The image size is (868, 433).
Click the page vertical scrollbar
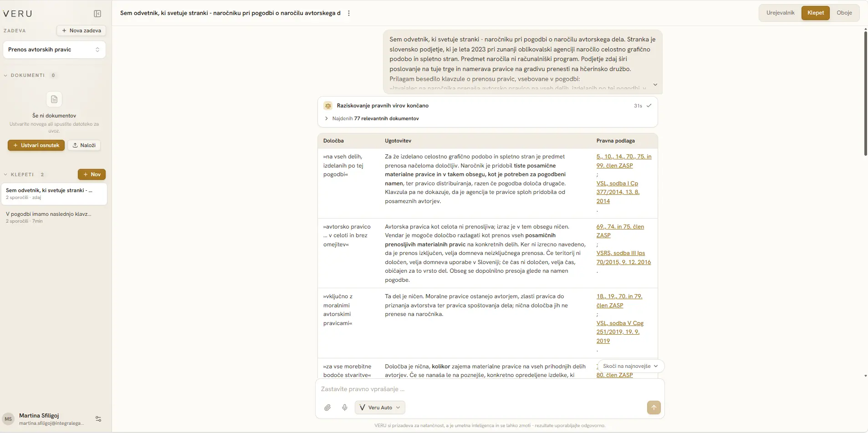[x=865, y=93]
